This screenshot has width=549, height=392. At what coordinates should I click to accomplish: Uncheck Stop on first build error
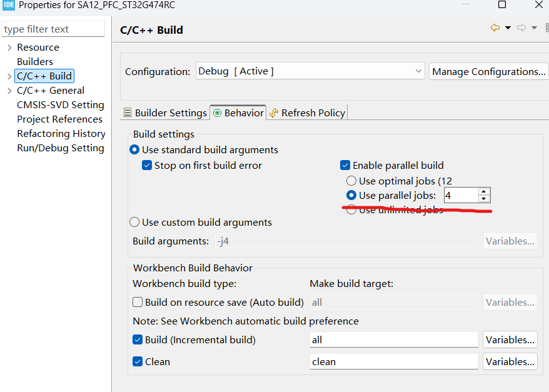coord(147,165)
